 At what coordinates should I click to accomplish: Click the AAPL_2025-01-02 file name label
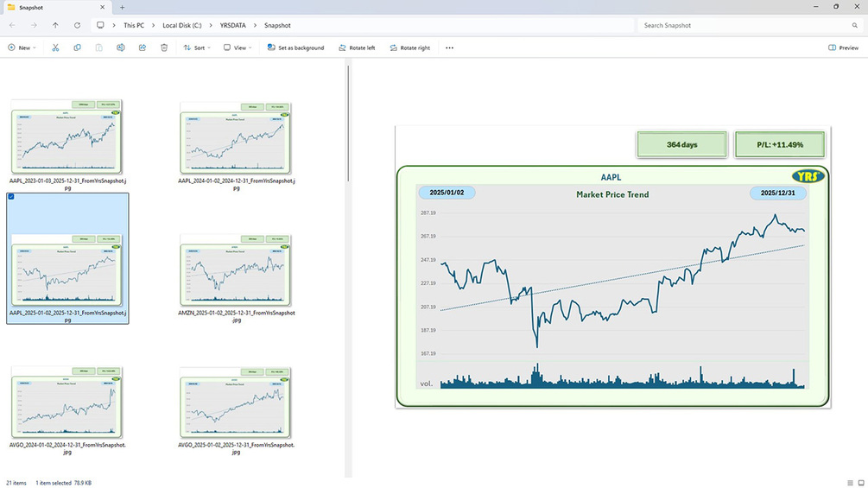(67, 316)
